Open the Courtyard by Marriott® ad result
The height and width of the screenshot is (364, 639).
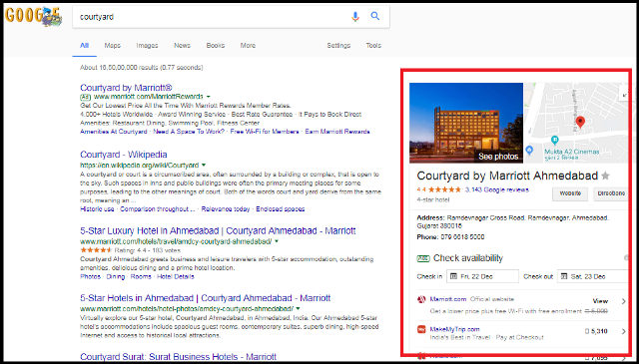coord(127,88)
